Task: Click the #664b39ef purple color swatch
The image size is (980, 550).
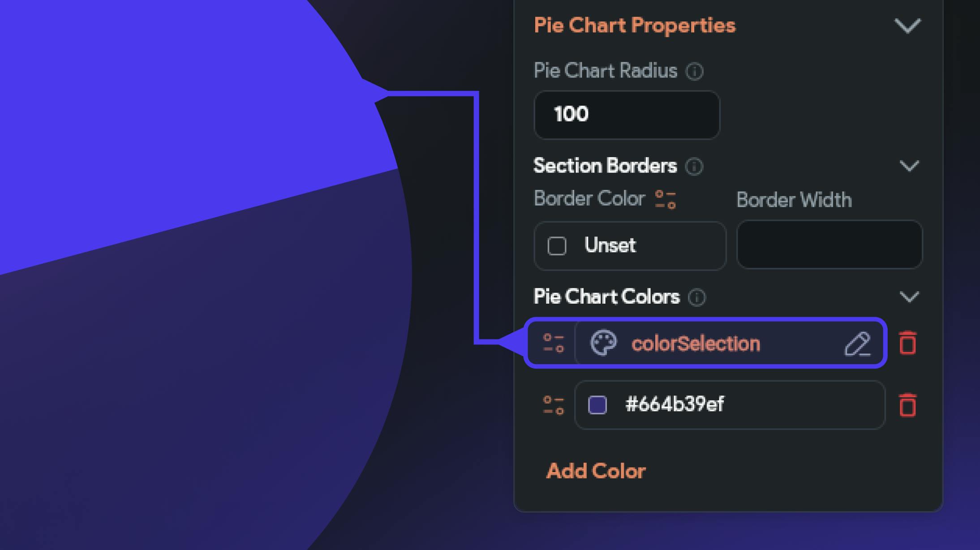Action: pyautogui.click(x=597, y=405)
